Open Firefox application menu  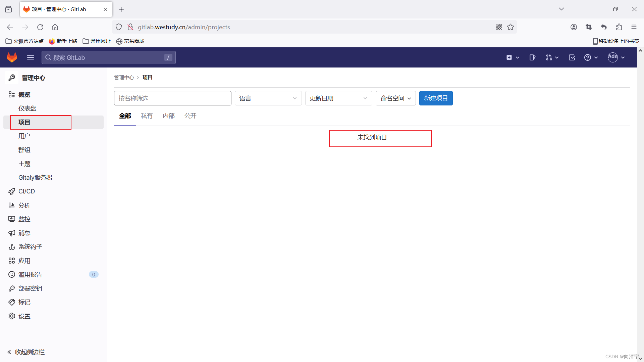[x=634, y=27]
